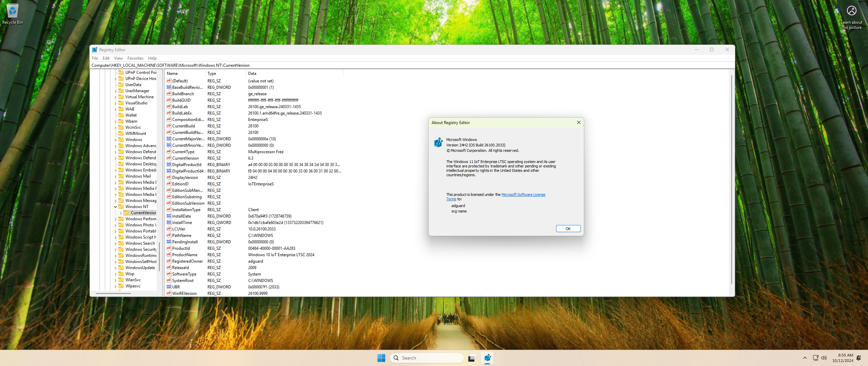
Task: Select the DisplayVersion value row
Action: pos(254,177)
